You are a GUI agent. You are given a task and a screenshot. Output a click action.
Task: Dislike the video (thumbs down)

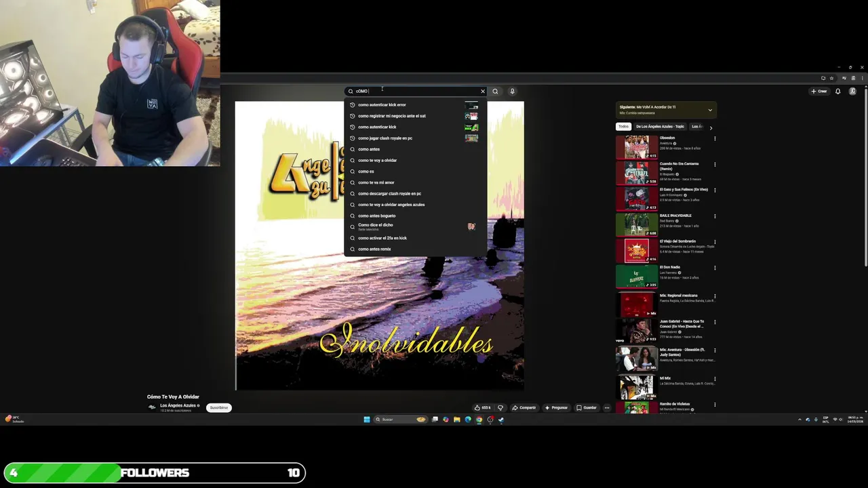(x=500, y=408)
